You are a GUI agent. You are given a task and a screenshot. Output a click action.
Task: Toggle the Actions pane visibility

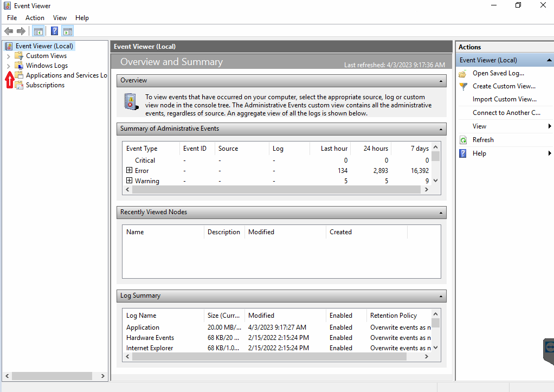(x=67, y=31)
